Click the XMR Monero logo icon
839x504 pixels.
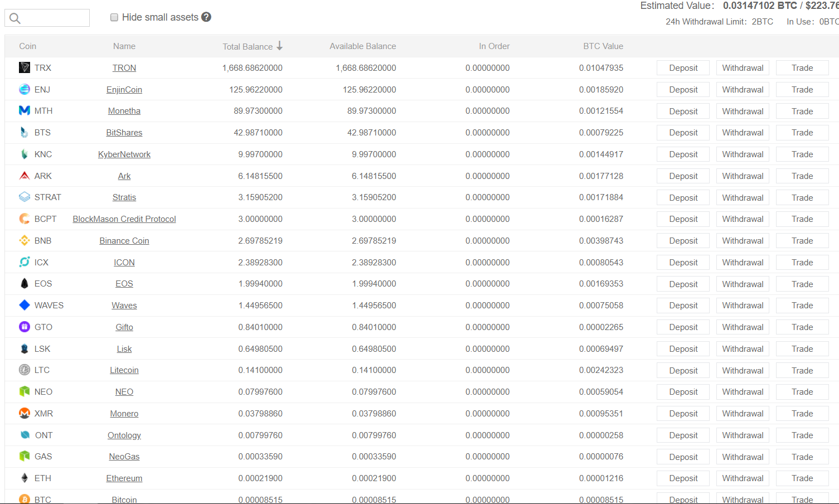pyautogui.click(x=25, y=413)
